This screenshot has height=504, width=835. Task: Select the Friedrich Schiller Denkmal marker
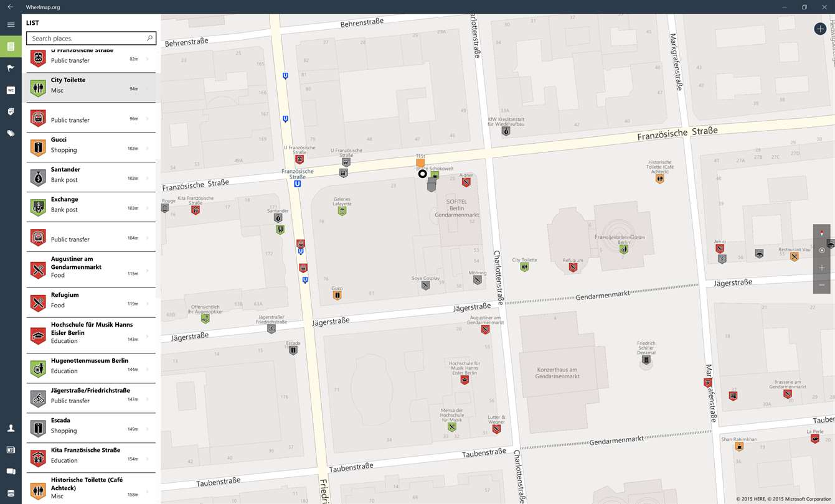(x=646, y=360)
